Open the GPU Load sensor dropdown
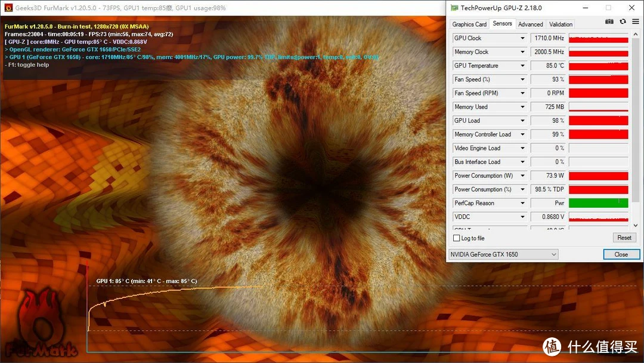The height and width of the screenshot is (363, 644). [x=522, y=121]
